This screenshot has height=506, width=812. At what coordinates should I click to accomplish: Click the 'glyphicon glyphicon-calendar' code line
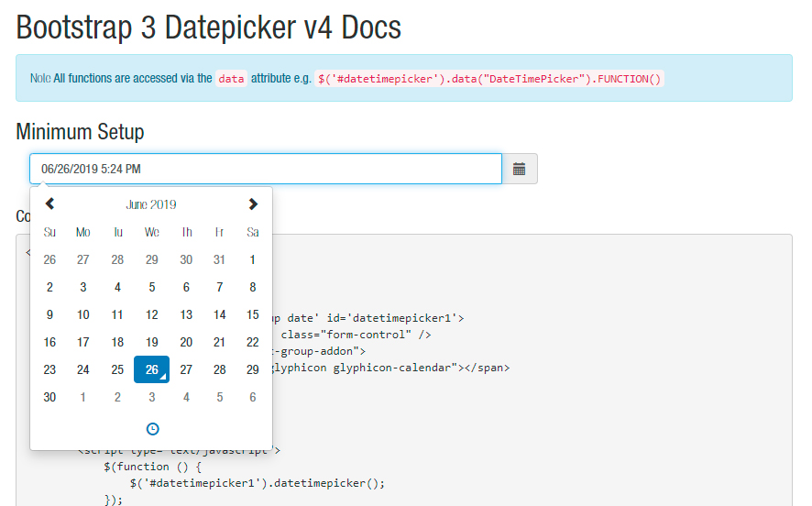[x=391, y=368]
